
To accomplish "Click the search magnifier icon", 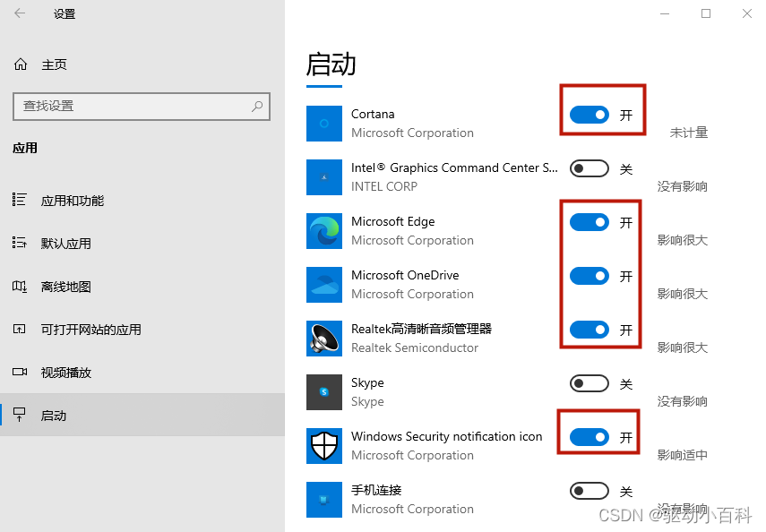I will click(x=257, y=106).
